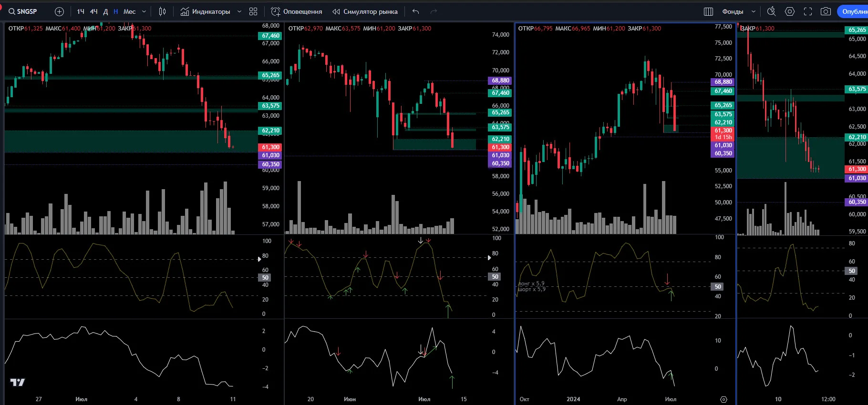
Task: Click the 50 oscillator level label in first chart
Action: point(265,278)
